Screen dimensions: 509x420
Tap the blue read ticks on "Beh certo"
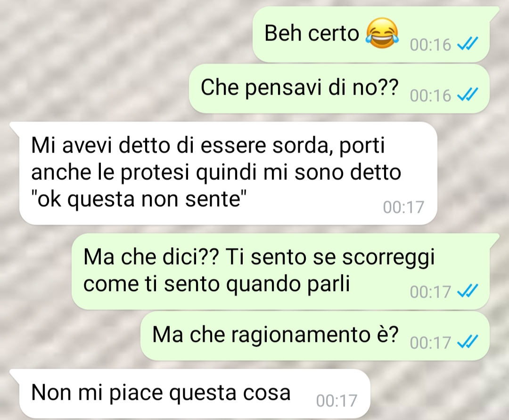click(468, 44)
